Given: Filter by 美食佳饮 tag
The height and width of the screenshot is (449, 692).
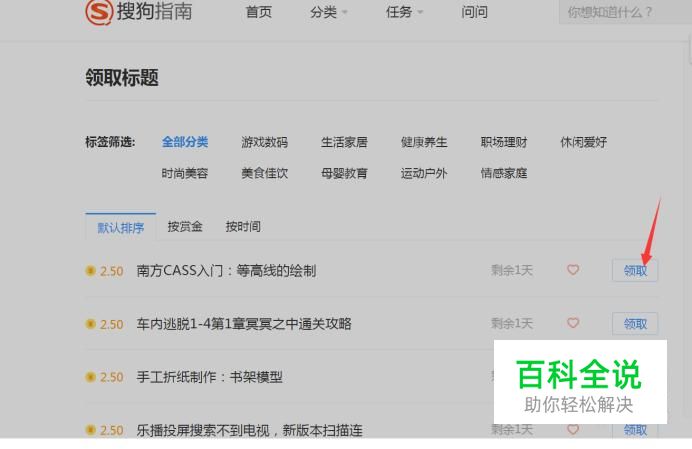Looking at the screenshot, I should coord(264,173).
